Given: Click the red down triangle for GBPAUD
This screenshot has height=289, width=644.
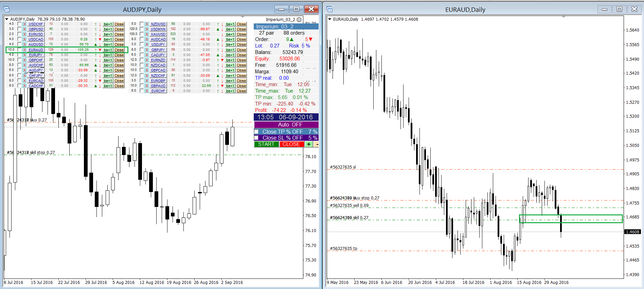Looking at the screenshot, I should click(222, 86).
